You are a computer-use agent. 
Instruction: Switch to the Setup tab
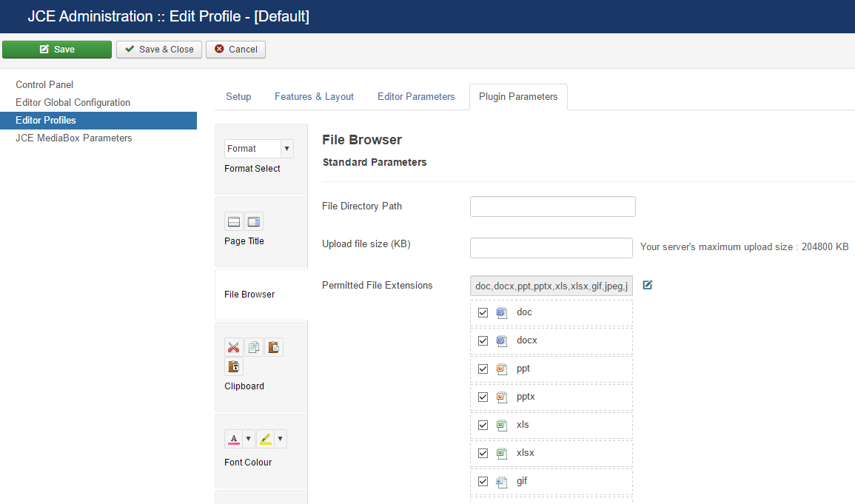point(238,96)
